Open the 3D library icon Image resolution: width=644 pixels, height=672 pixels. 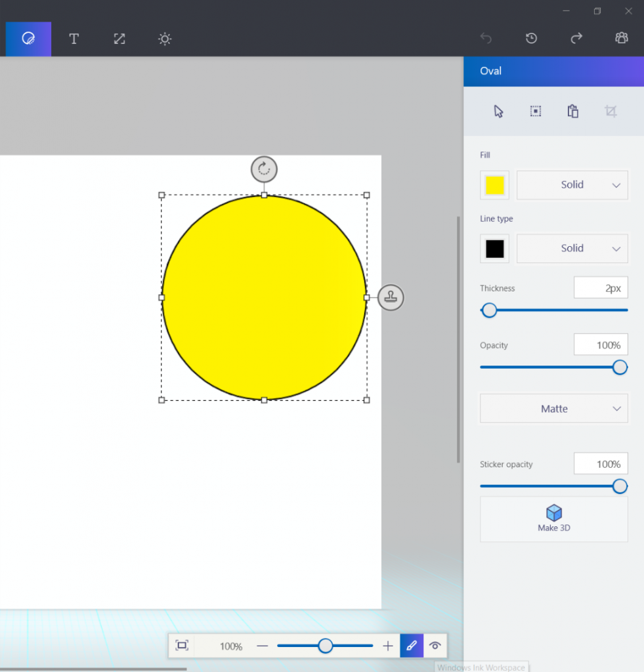click(621, 38)
